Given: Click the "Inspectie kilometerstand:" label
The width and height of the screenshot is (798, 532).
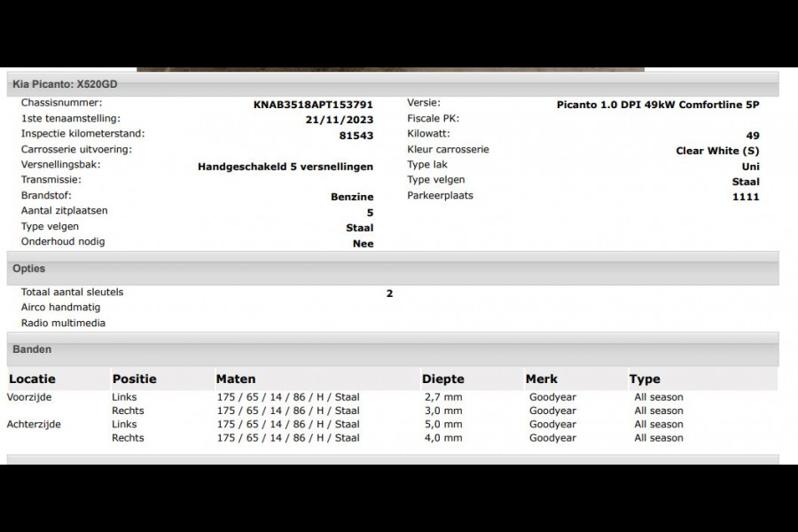Looking at the screenshot, I should (x=83, y=133).
